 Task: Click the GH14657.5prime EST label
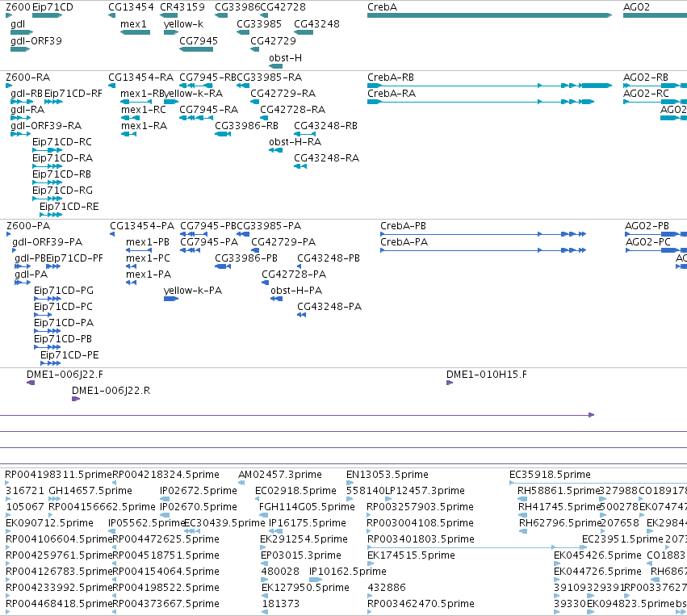tap(90, 491)
